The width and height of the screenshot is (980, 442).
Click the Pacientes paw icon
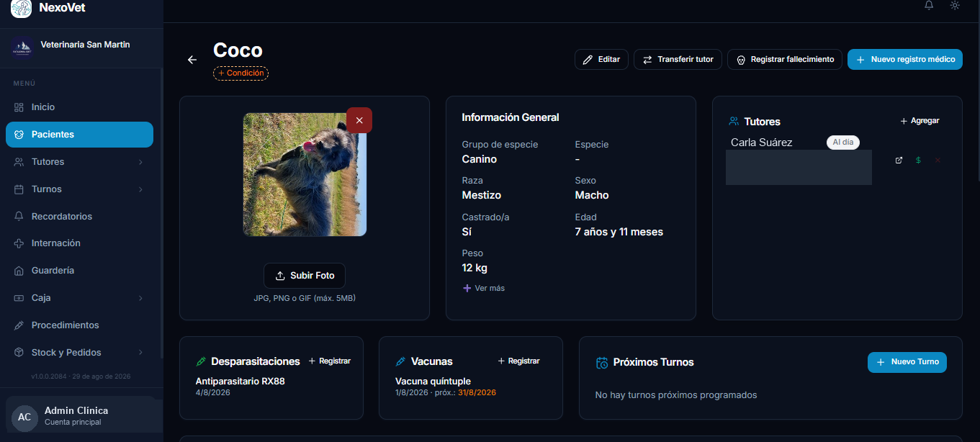point(19,135)
